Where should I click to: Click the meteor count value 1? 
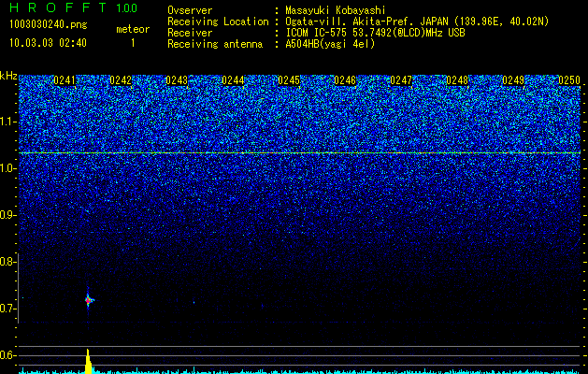pos(133,43)
